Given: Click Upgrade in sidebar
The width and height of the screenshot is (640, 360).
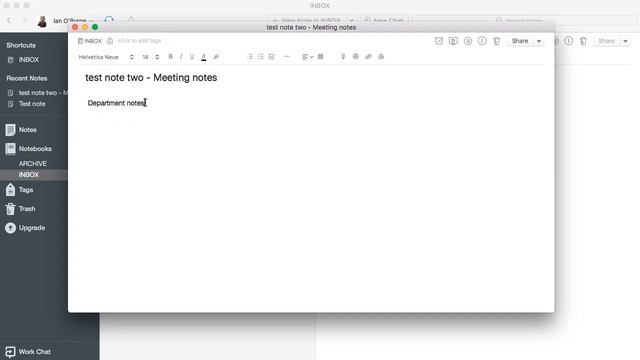Looking at the screenshot, I should (32, 228).
